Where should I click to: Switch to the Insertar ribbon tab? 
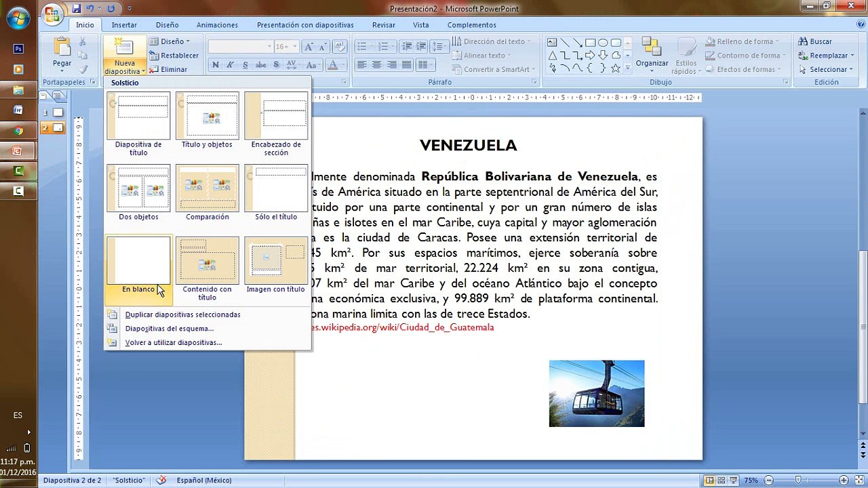pyautogui.click(x=124, y=25)
